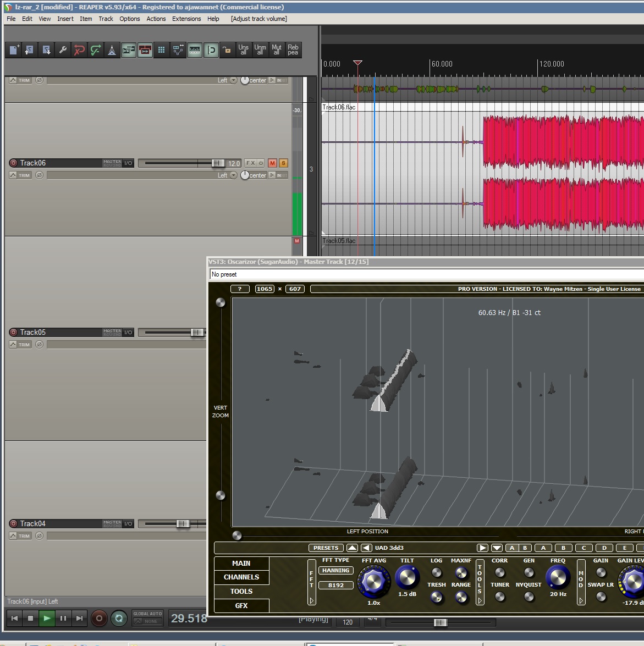Toggle item grouping toolbar icon
The width and height of the screenshot is (644, 646).
(145, 50)
